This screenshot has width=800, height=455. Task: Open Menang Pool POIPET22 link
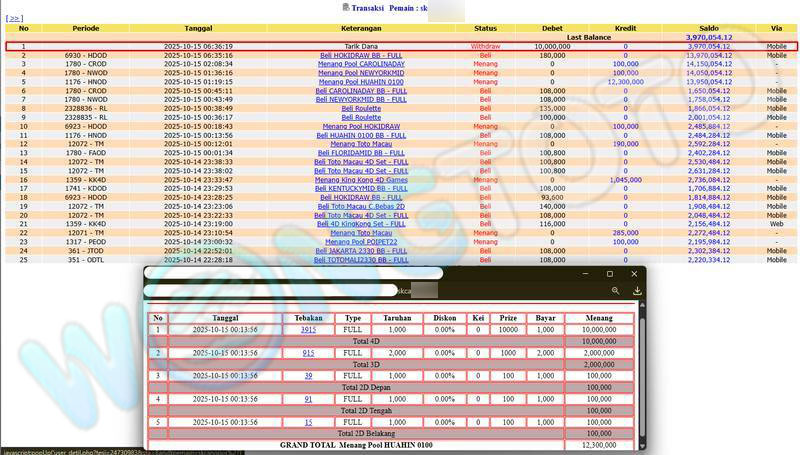coord(362,241)
